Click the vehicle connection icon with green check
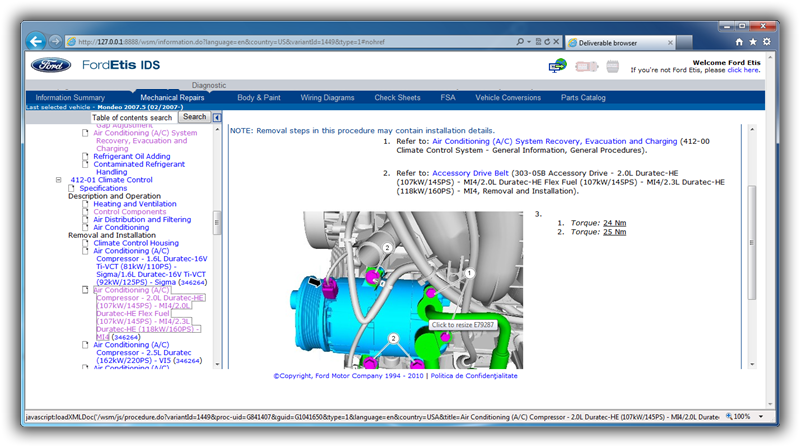The height and width of the screenshot is (447, 800). 557,66
